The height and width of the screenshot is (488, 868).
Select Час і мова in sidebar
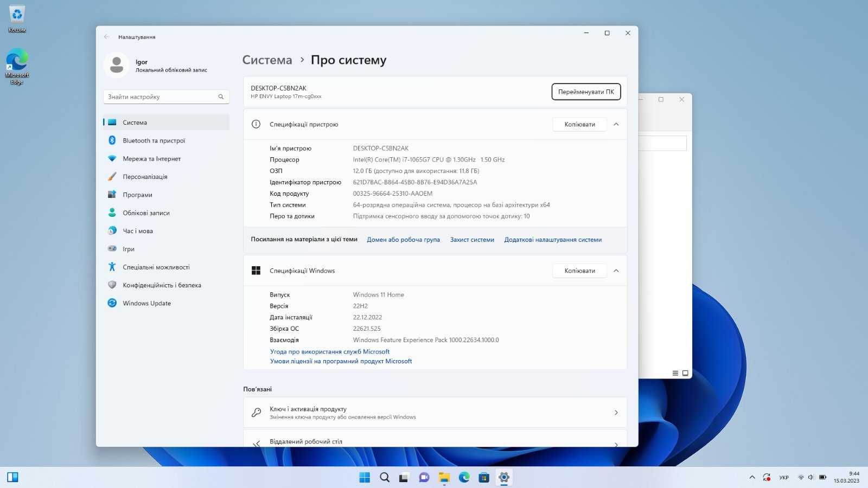click(x=166, y=231)
